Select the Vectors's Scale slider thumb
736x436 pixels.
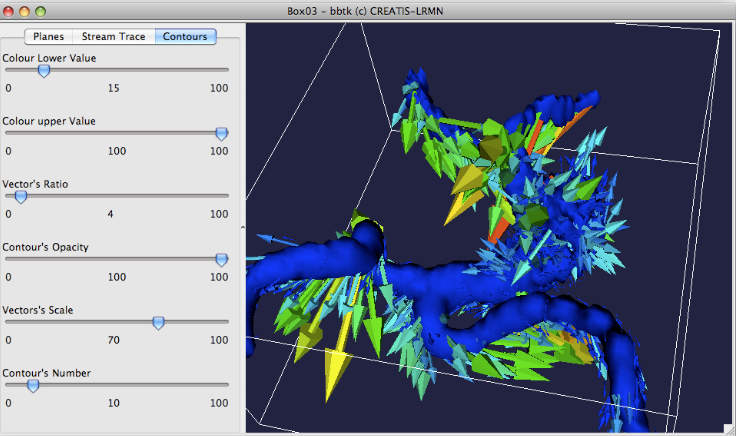click(x=158, y=322)
